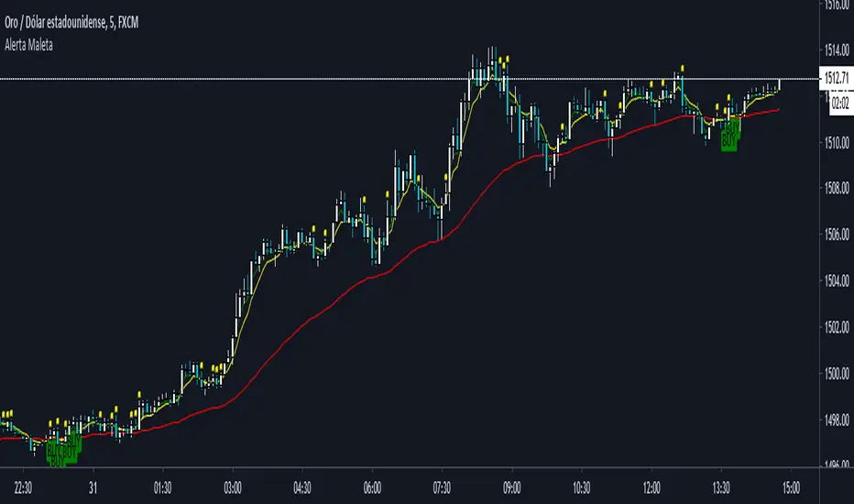Click the 1502.00 price axis label

pyautogui.click(x=834, y=328)
